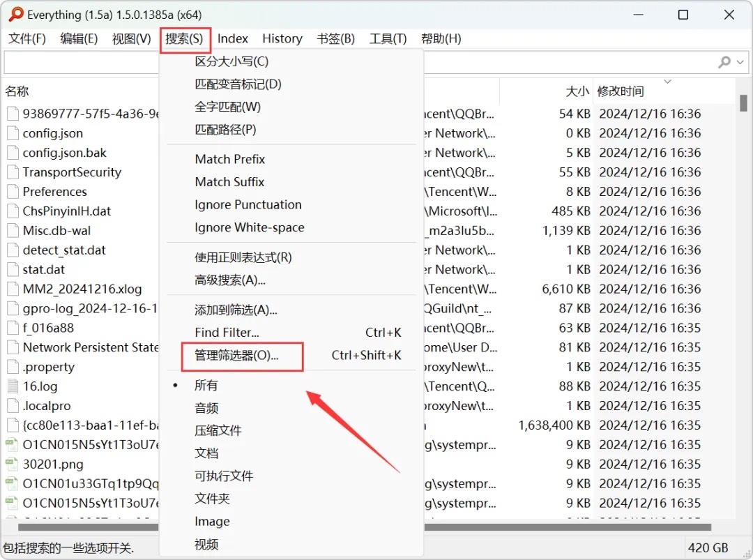
Task: Open the search box dropdown arrow
Action: click(x=740, y=62)
